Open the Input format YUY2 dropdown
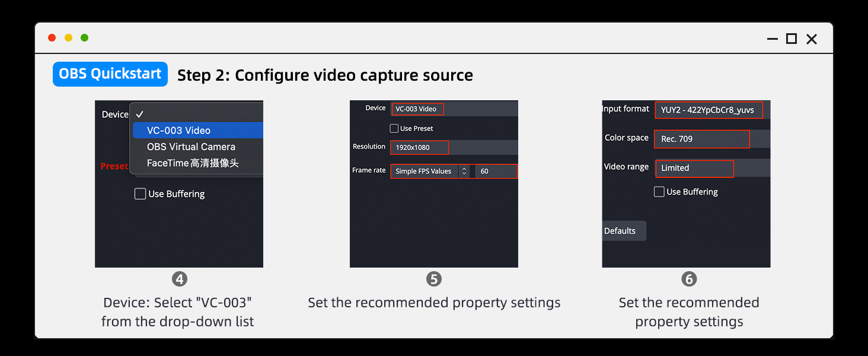Image resolution: width=868 pixels, height=356 pixels. pos(708,110)
